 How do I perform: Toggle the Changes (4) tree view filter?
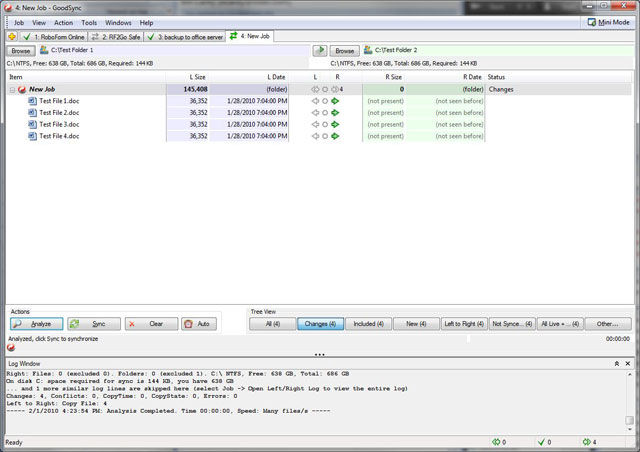(x=320, y=324)
